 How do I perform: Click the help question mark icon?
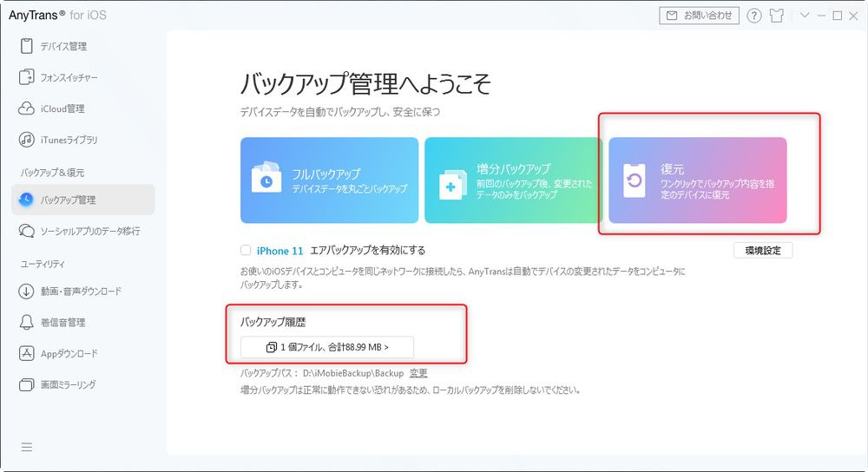(x=753, y=16)
